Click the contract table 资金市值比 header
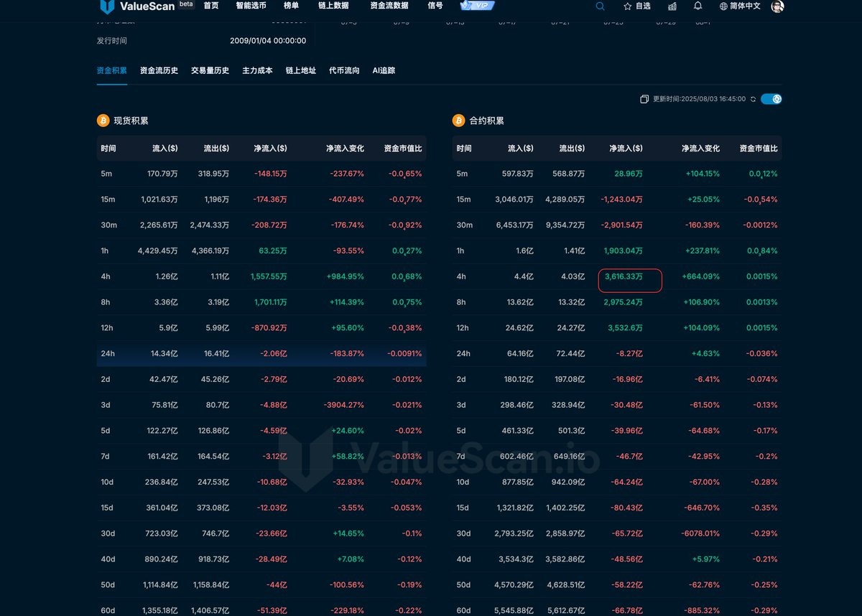The width and height of the screenshot is (862, 616). pyautogui.click(x=759, y=149)
